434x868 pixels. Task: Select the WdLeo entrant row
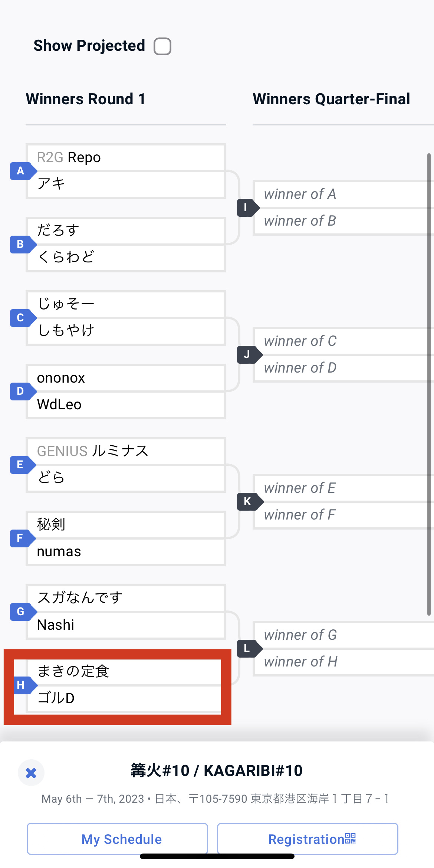[125, 405]
